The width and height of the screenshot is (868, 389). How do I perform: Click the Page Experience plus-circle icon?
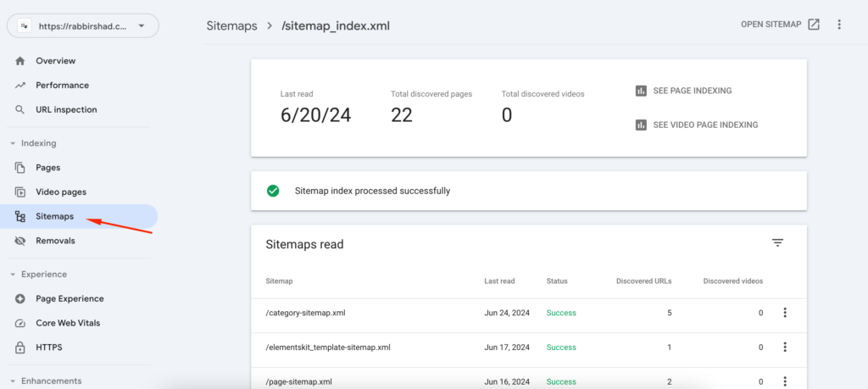pyautogui.click(x=20, y=298)
